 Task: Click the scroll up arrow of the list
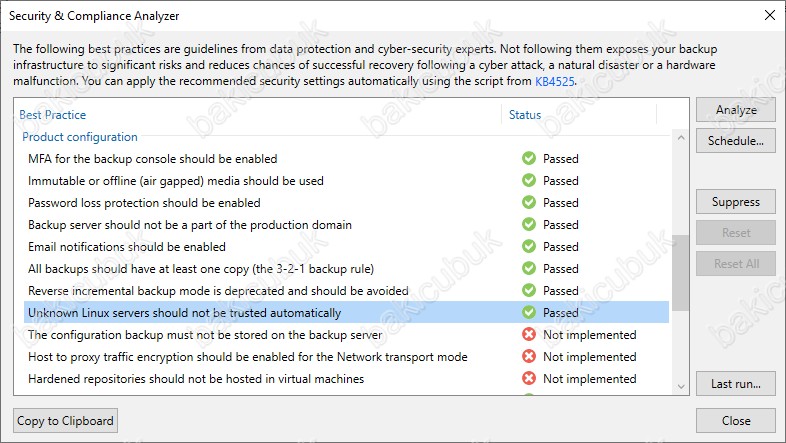[681, 137]
